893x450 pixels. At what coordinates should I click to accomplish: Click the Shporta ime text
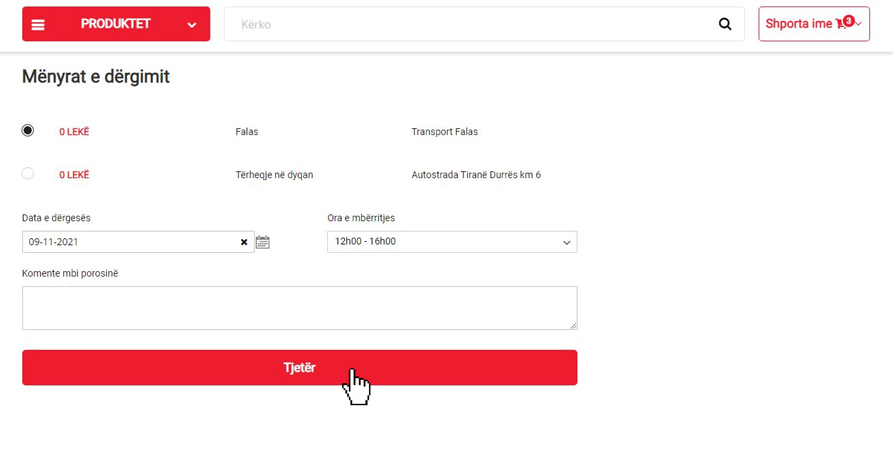click(x=798, y=24)
